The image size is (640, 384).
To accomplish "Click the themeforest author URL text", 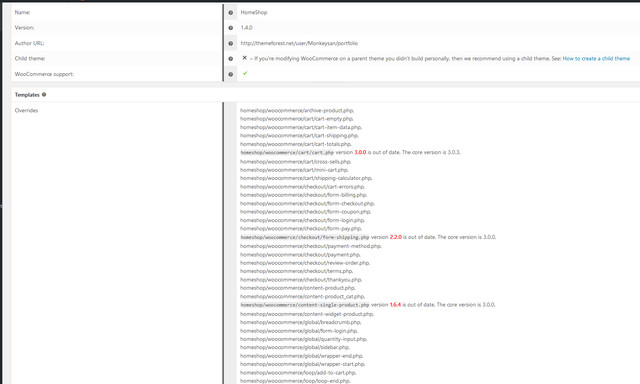I will tap(299, 43).
